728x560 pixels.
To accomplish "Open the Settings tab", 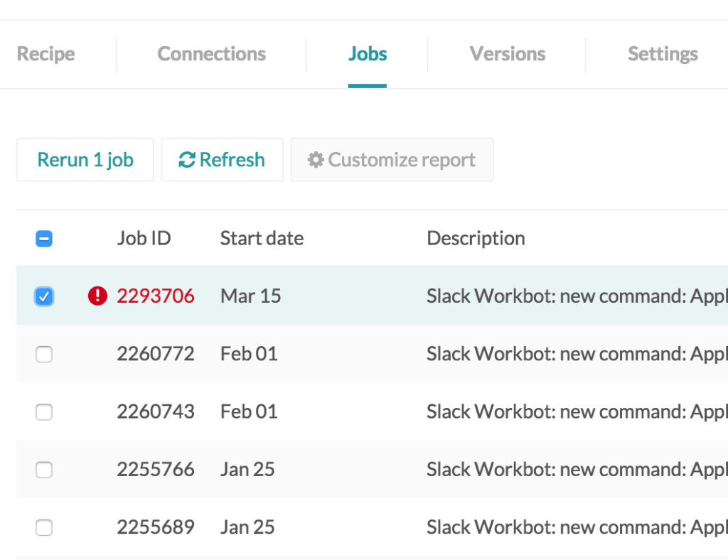I will [x=662, y=54].
